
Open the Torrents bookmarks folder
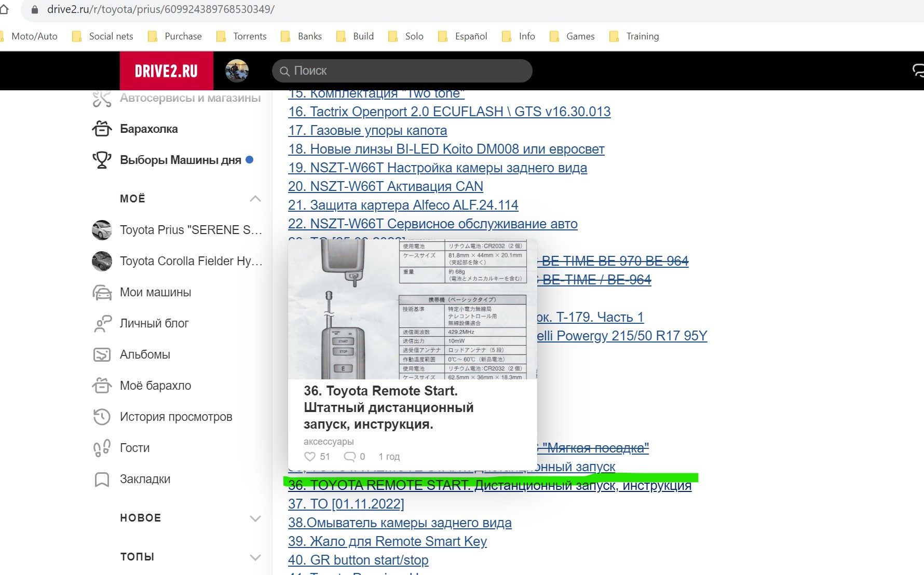point(242,36)
